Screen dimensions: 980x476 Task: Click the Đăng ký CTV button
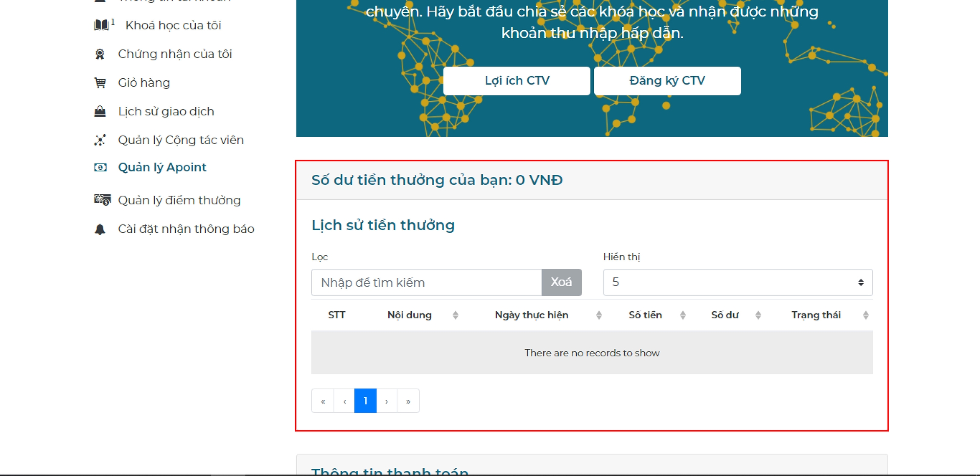click(667, 81)
